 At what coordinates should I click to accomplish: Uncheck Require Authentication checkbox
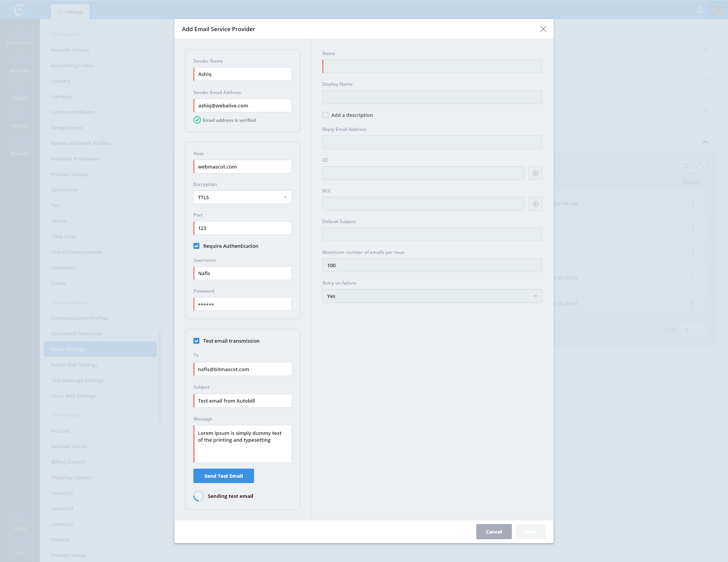pyautogui.click(x=196, y=246)
